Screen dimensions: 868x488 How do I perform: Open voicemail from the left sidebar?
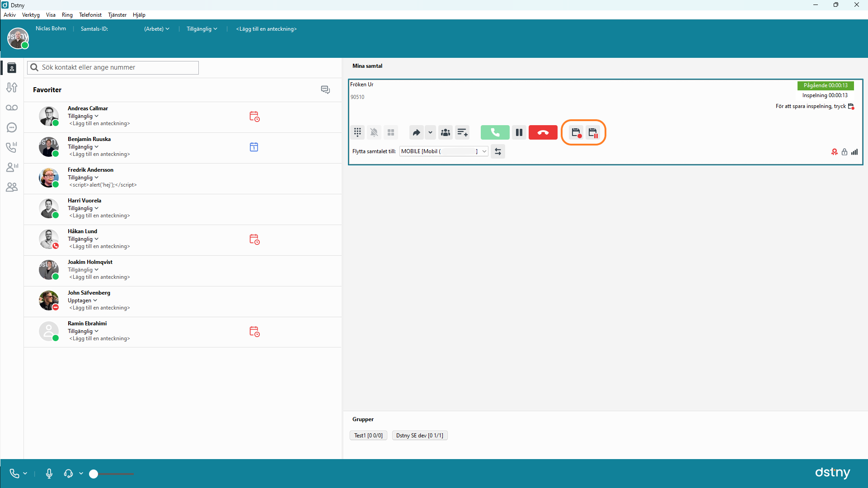pos(12,108)
